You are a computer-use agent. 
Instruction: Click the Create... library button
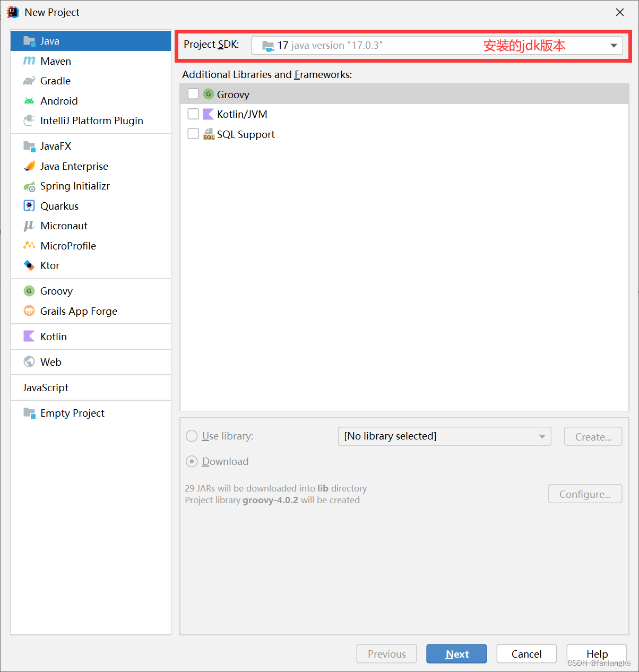coord(593,436)
